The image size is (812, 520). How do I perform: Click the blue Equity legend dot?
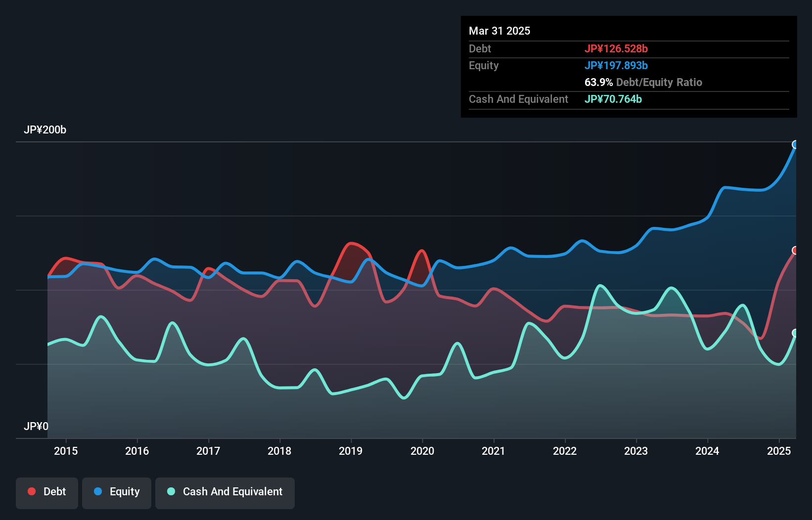coord(98,491)
